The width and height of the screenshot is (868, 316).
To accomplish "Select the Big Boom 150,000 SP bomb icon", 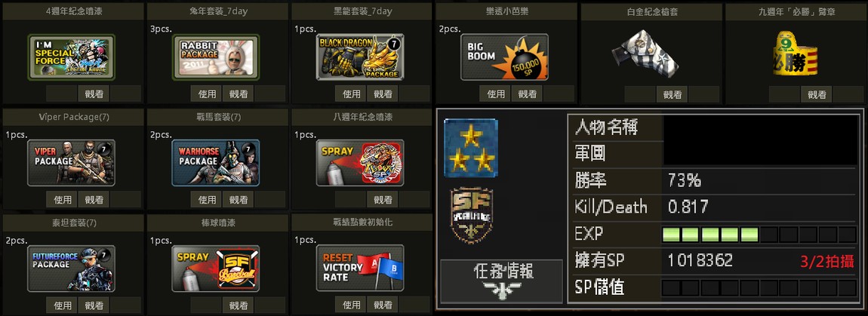I will [x=504, y=57].
